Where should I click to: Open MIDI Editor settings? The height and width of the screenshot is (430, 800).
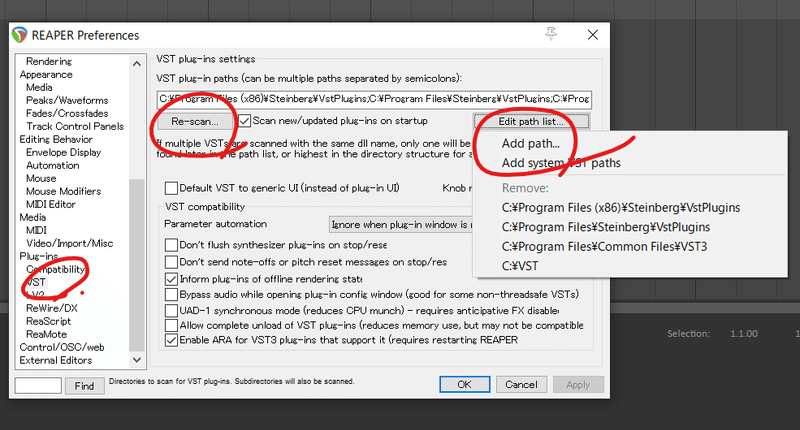(51, 205)
